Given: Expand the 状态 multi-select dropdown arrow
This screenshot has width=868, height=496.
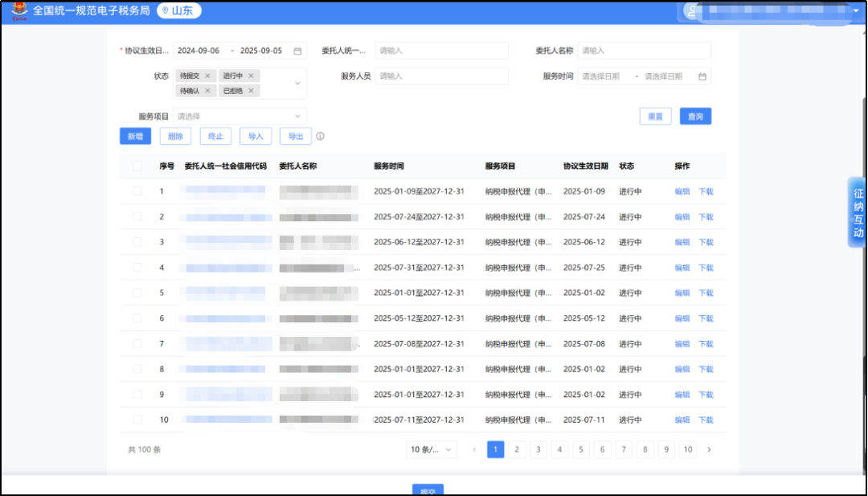Looking at the screenshot, I should (x=297, y=83).
